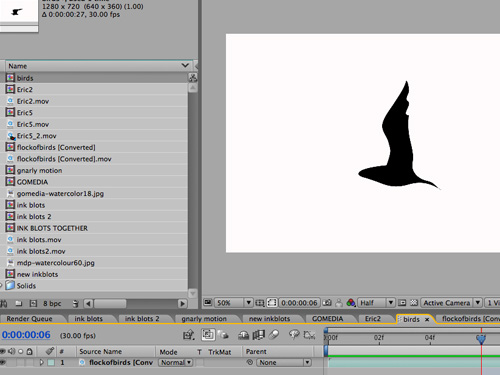The image size is (500, 375).
Task: Open show channel RGB icon
Action: click(351, 303)
